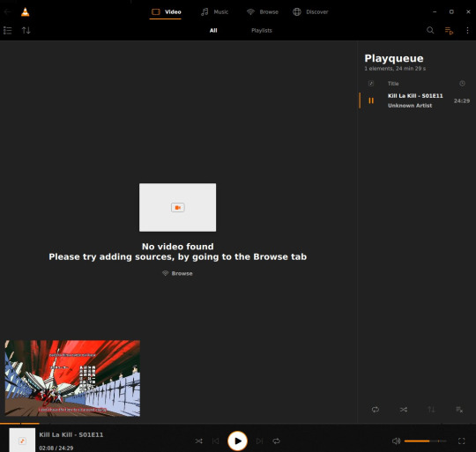Click the empty video placeholder image
Screen dimensions: 476x452
coord(177,207)
